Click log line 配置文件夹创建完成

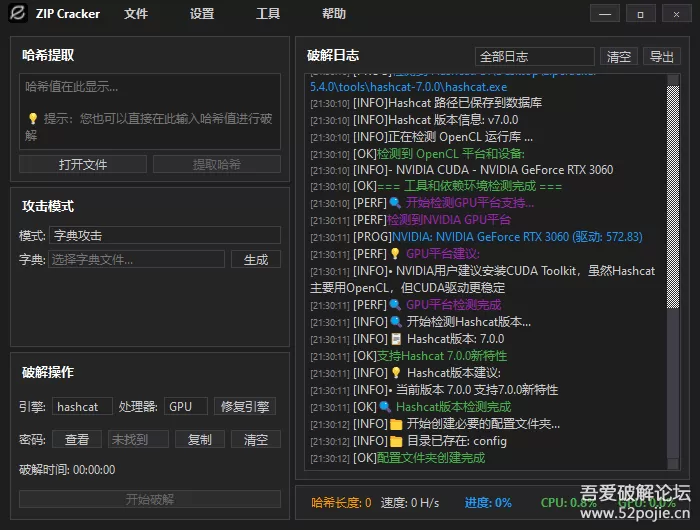coord(397,458)
